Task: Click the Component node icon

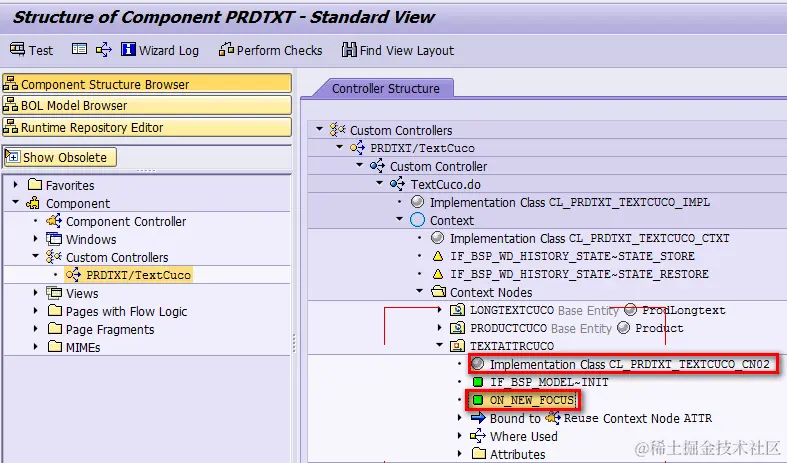Action: click(33, 203)
